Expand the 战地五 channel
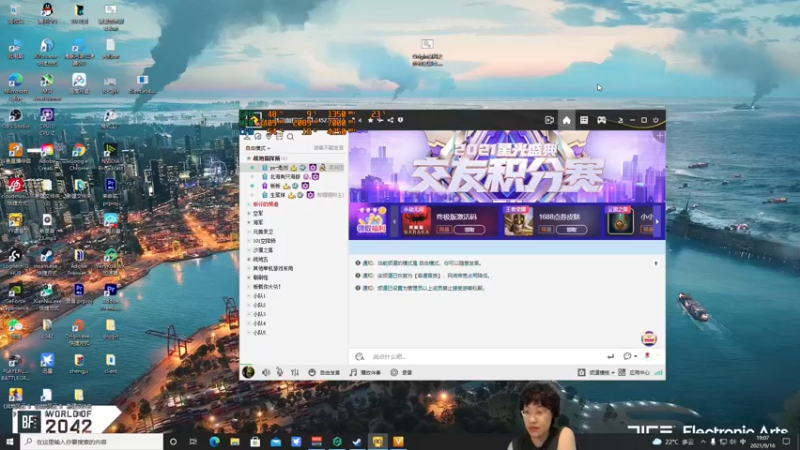The width and height of the screenshot is (800, 450). pyautogui.click(x=249, y=259)
